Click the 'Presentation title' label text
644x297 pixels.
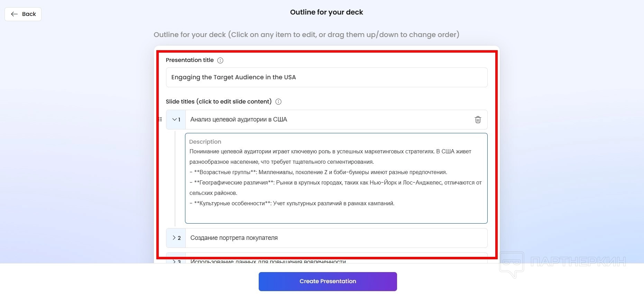point(190,60)
